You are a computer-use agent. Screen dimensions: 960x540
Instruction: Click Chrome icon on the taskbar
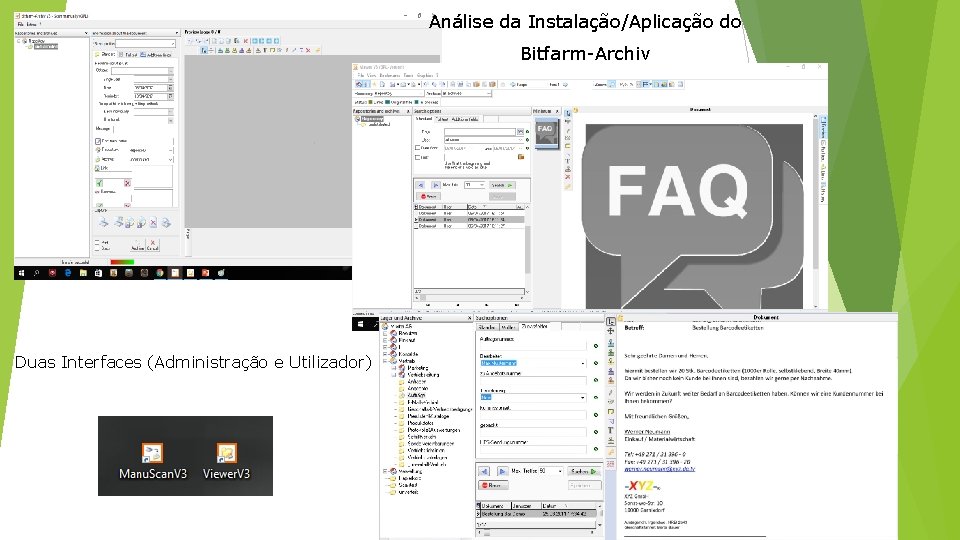click(x=160, y=272)
